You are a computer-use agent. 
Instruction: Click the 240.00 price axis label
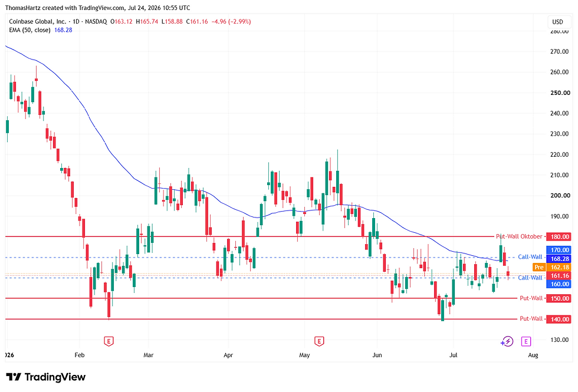click(560, 113)
